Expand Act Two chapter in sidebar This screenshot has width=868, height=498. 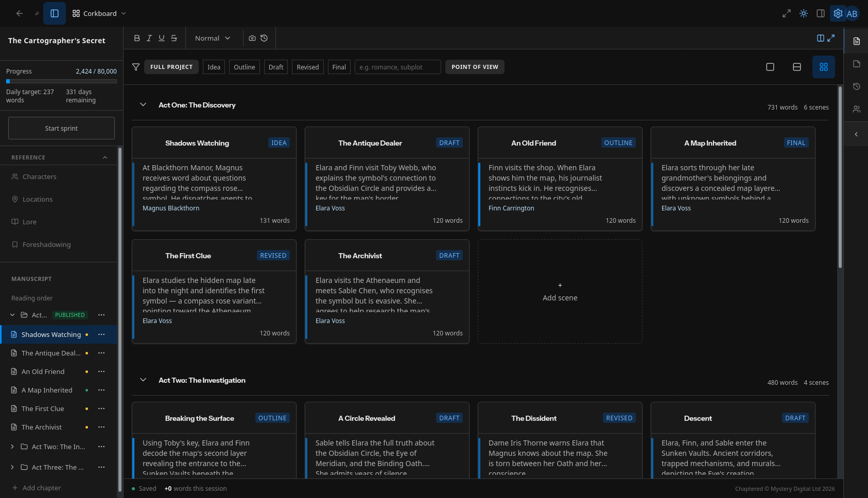point(12,447)
